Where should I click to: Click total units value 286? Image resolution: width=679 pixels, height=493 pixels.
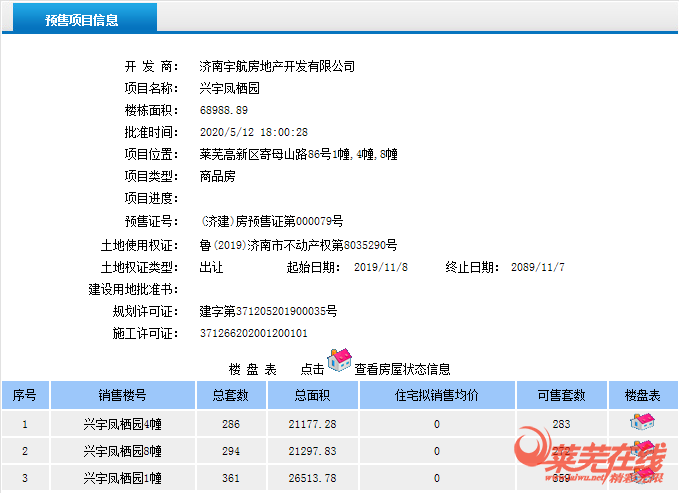click(231, 424)
